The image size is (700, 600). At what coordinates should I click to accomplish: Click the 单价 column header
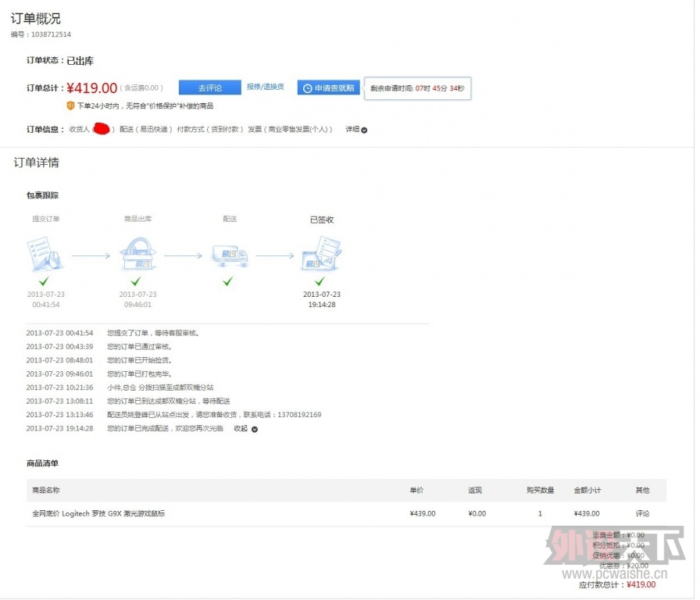(x=416, y=490)
